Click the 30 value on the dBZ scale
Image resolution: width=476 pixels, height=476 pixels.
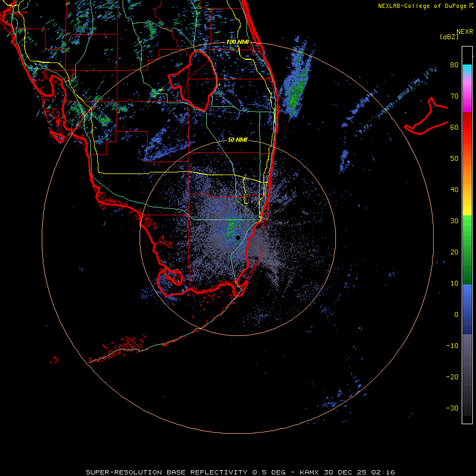tap(454, 221)
